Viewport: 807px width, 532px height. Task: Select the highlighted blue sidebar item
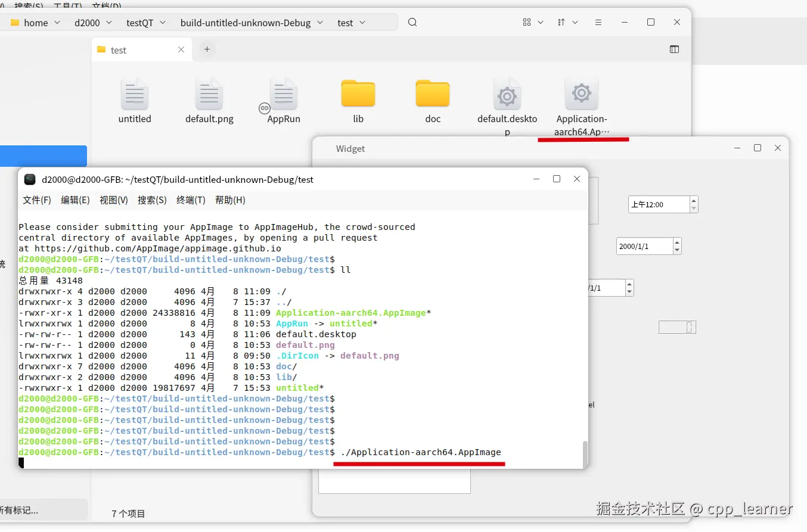[44, 156]
